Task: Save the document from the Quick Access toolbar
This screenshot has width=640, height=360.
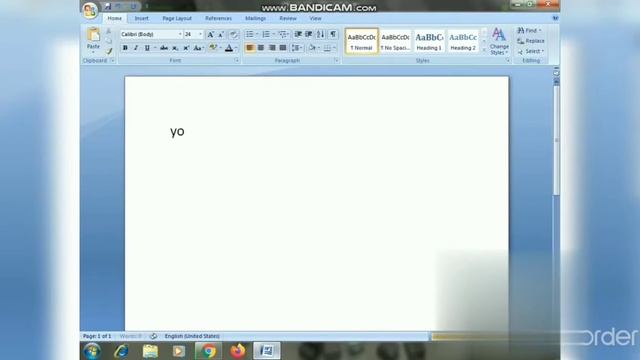Action: pos(108,7)
